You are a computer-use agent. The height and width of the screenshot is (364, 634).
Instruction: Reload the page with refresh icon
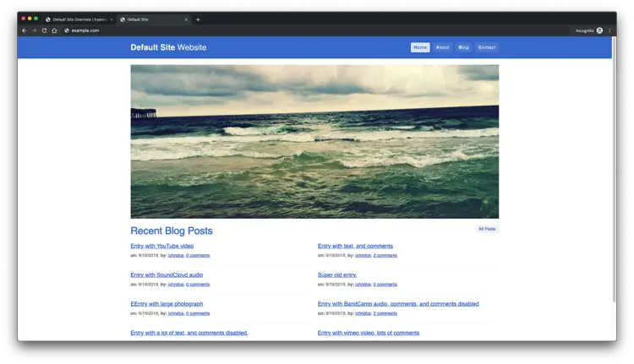[44, 30]
